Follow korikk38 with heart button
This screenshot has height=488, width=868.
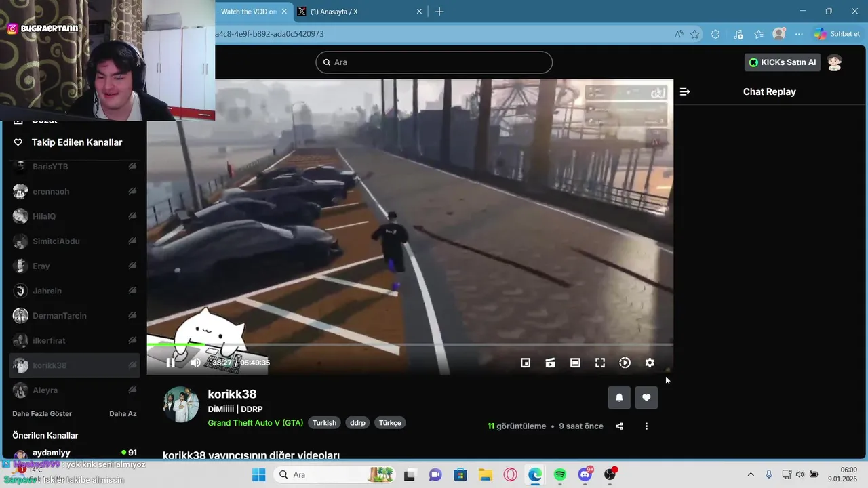(646, 398)
